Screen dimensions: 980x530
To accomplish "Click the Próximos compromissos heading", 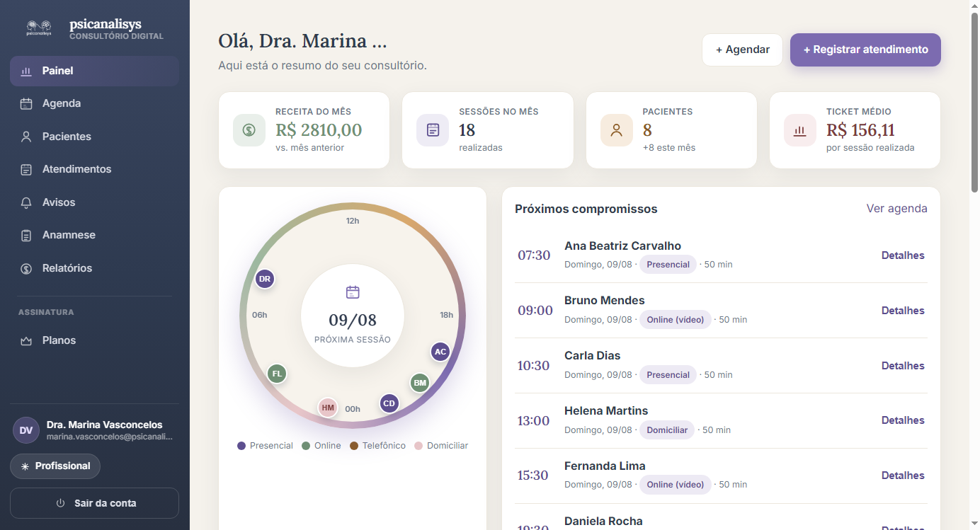I will coord(586,209).
